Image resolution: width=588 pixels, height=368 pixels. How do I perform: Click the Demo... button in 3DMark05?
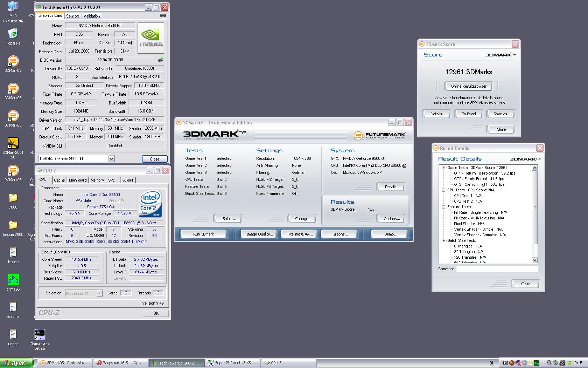tap(390, 234)
